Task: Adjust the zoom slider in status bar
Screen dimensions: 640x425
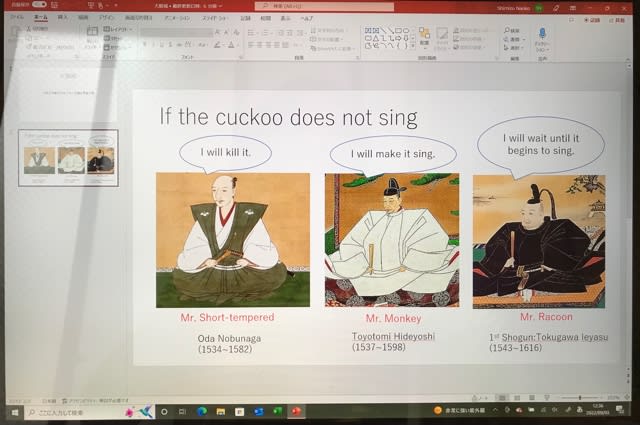Action: click(x=580, y=398)
